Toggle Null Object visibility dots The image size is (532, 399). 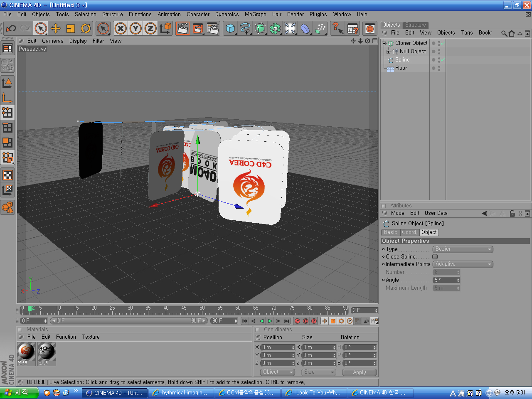(x=439, y=52)
